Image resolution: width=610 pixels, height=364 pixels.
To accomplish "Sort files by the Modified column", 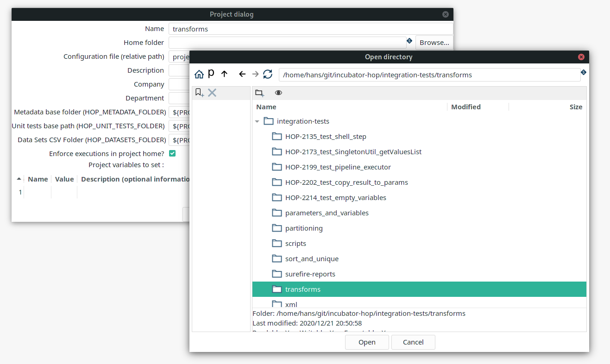I will [x=465, y=107].
